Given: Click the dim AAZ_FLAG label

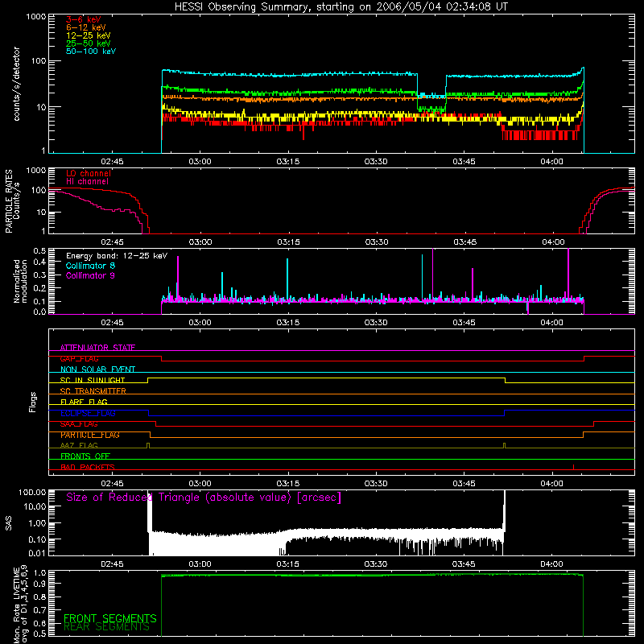Looking at the screenshot, I should click(x=79, y=445).
